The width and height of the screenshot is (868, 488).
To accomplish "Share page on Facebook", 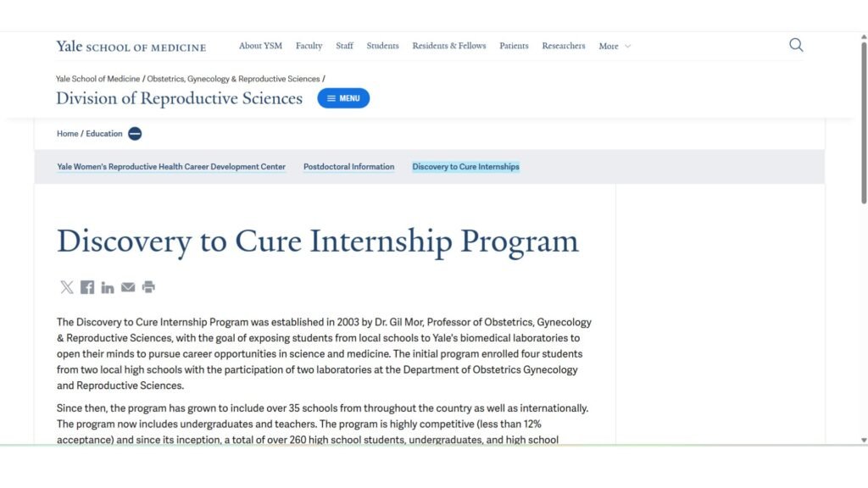I will point(87,287).
